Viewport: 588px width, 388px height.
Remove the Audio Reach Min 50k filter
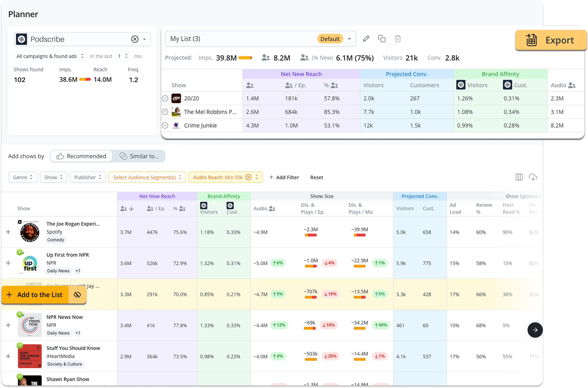pyautogui.click(x=248, y=177)
